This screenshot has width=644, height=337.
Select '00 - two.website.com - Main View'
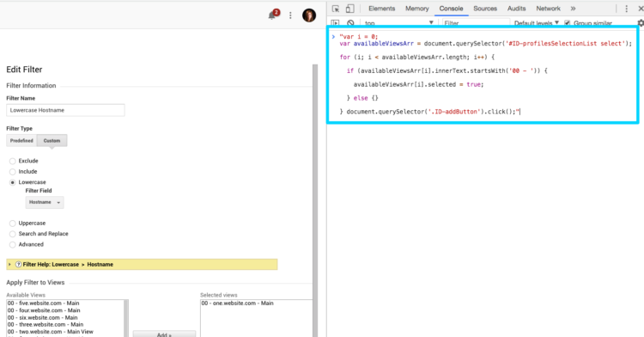[x=50, y=331]
